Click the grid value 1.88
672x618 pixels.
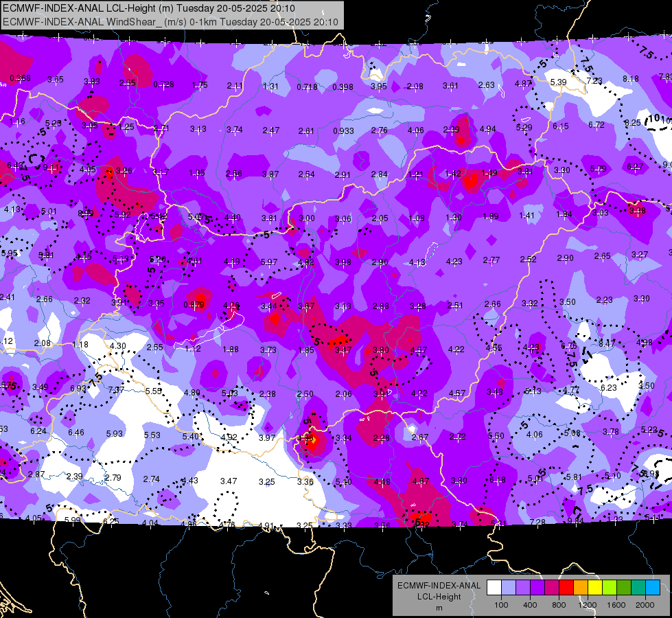[231, 350]
